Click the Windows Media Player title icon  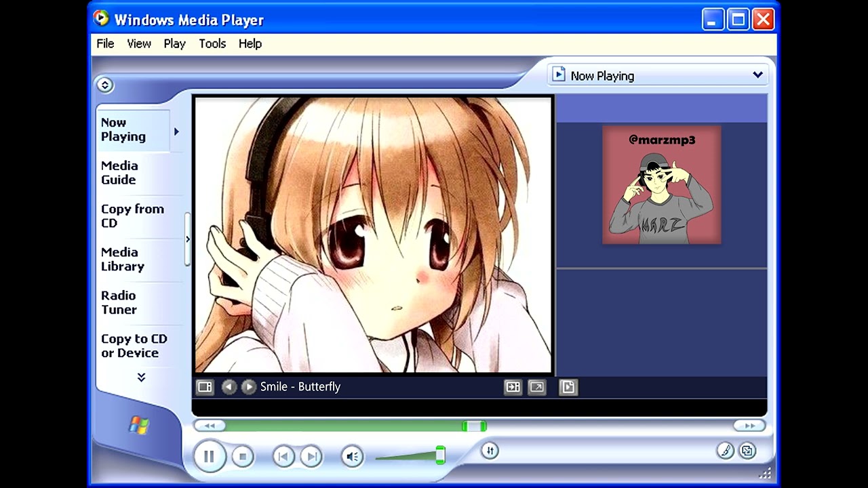coord(102,18)
